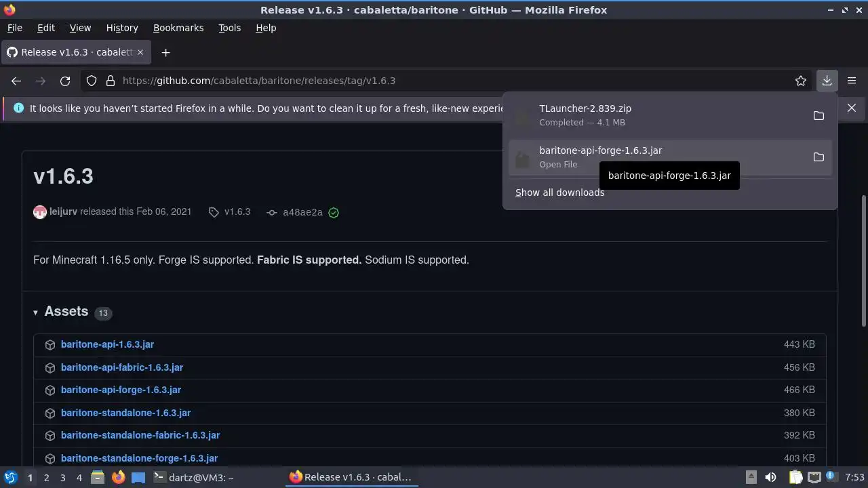This screenshot has height=488, width=868.
Task: Click Show all downloads
Action: point(559,192)
